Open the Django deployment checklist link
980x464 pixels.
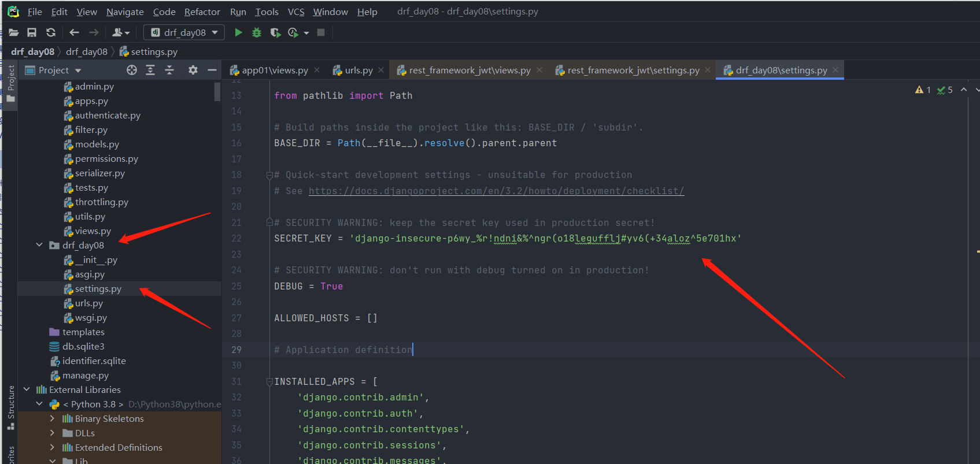[x=496, y=191]
